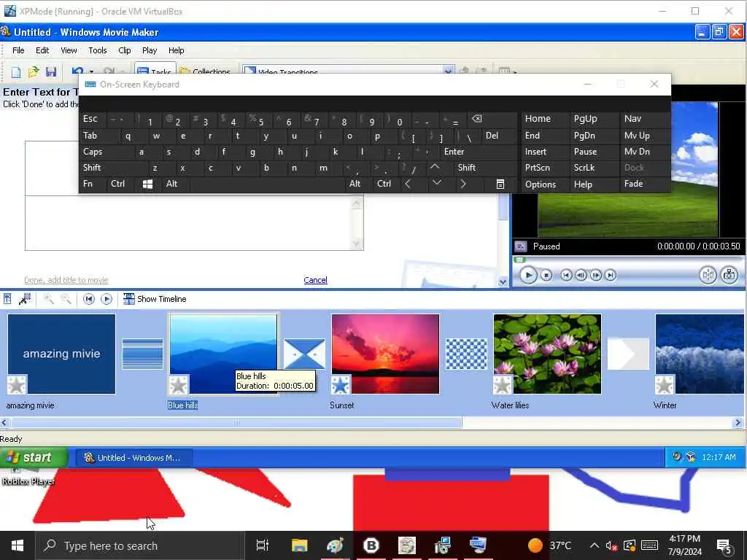Click the storyboard horizontal scrollbar thumb
This screenshot has width=747, height=560.
pyautogui.click(x=236, y=422)
